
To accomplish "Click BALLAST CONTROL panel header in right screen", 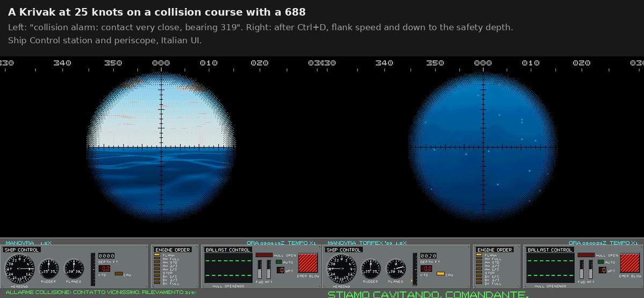I will [550, 250].
